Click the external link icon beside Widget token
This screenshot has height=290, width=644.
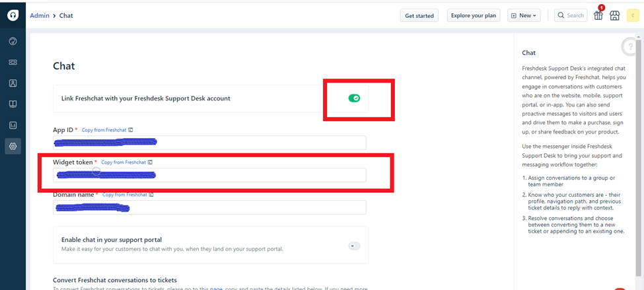pos(150,163)
